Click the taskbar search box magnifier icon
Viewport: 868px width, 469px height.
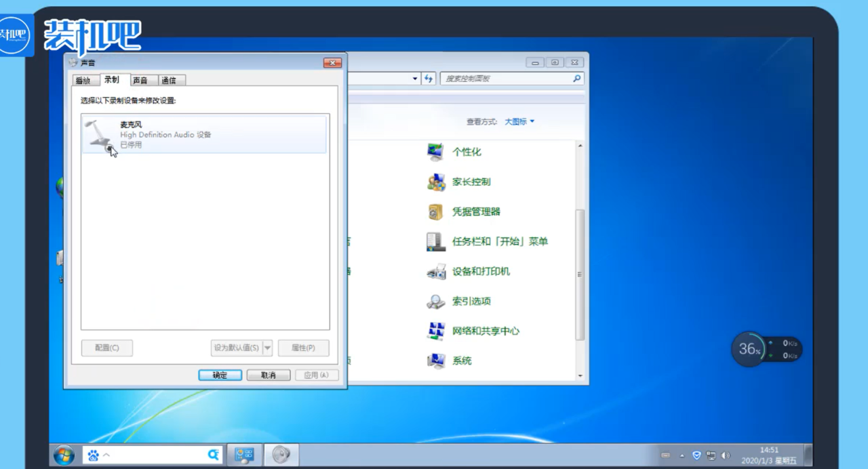coord(214,455)
